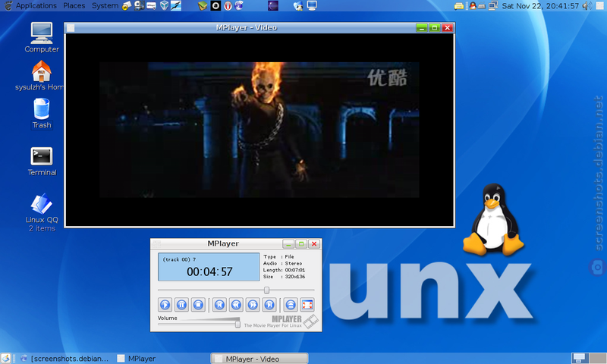This screenshot has height=364, width=607.
Task: Pause playback in the MPlayer control window
Action: click(181, 305)
